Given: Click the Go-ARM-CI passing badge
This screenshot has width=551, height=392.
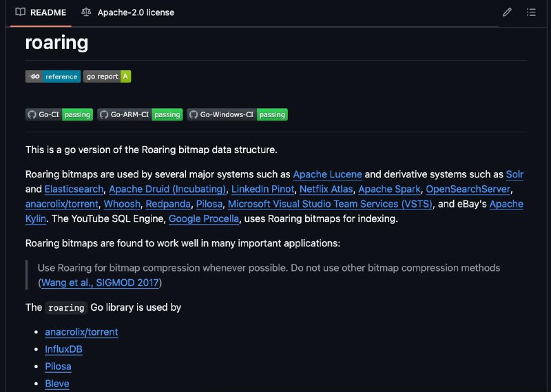Looking at the screenshot, I should [140, 114].
